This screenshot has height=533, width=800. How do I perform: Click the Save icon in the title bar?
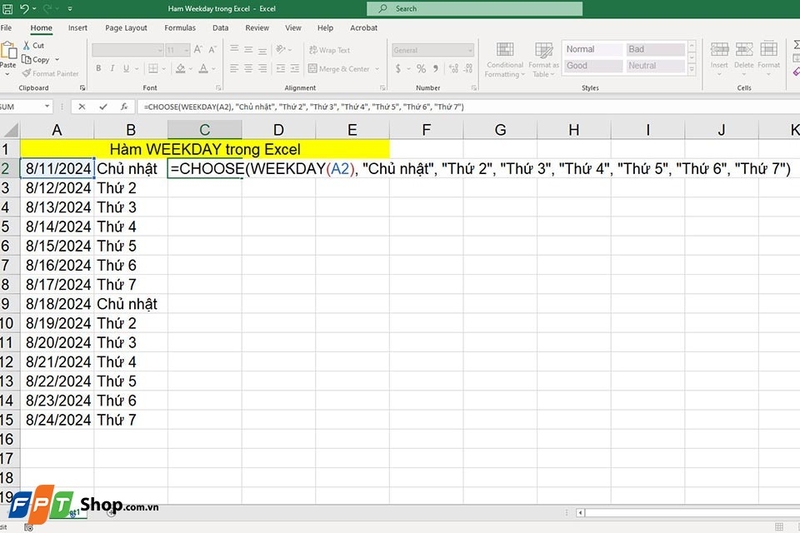[8, 9]
